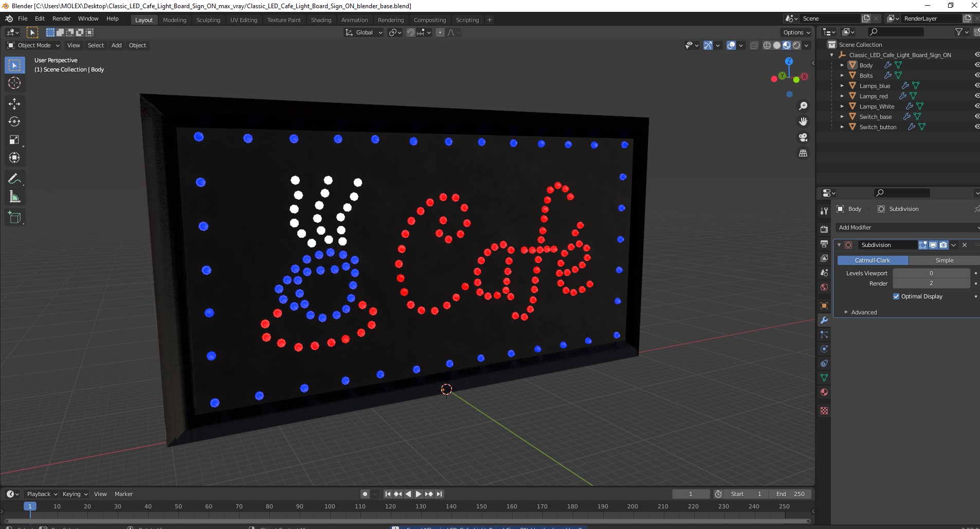Open the Add Modifier dropdown

coord(908,227)
